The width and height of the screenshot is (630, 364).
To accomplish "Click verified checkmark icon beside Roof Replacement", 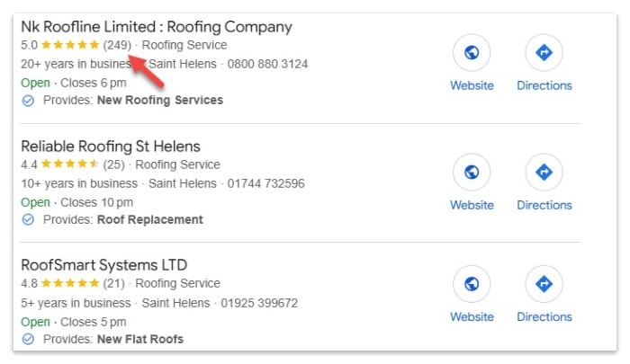I will coord(28,220).
